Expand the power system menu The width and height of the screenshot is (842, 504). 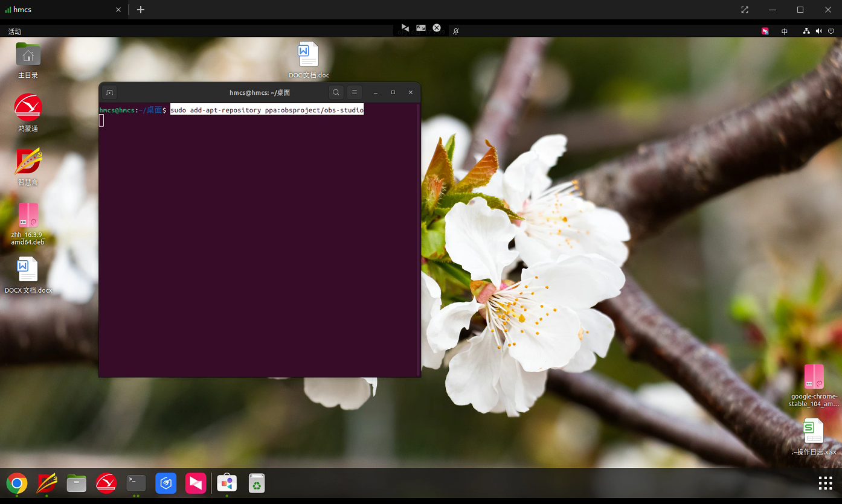[x=831, y=31]
